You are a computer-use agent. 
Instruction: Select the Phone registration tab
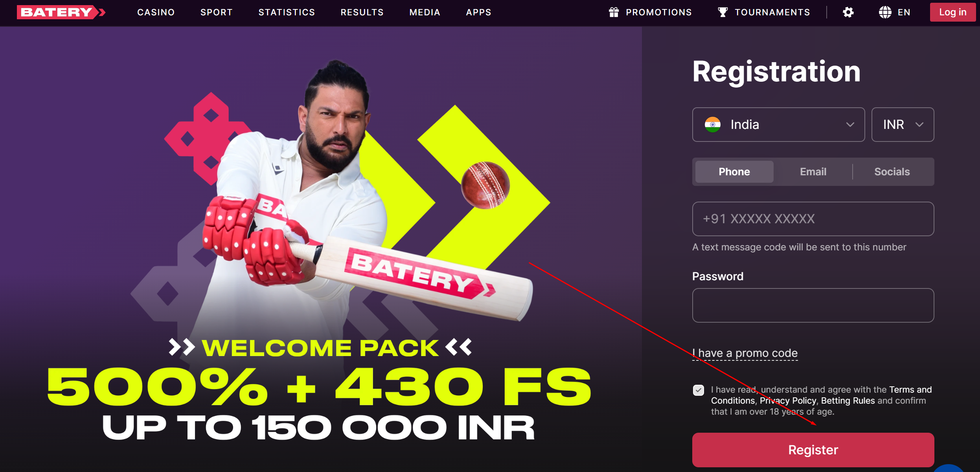pyautogui.click(x=734, y=172)
